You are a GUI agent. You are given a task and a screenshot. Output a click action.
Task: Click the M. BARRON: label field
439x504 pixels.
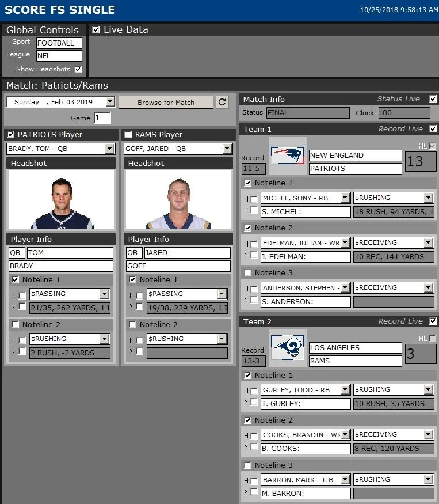306,494
